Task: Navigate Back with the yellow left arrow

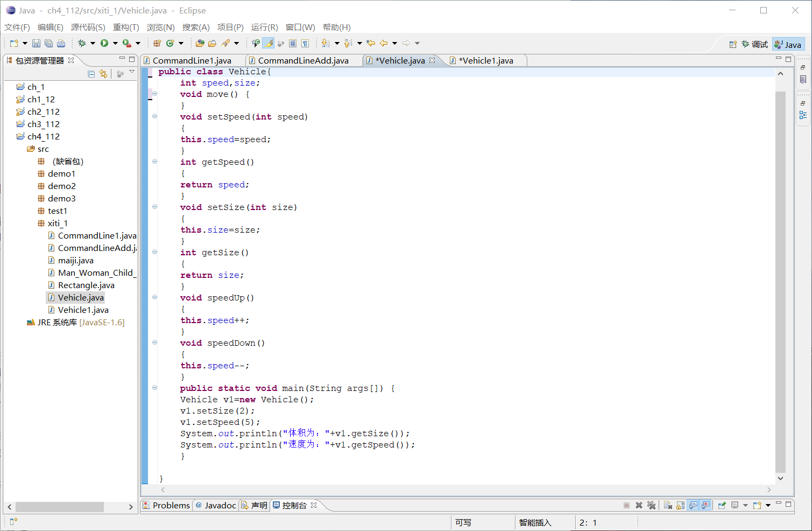Action: (384, 43)
